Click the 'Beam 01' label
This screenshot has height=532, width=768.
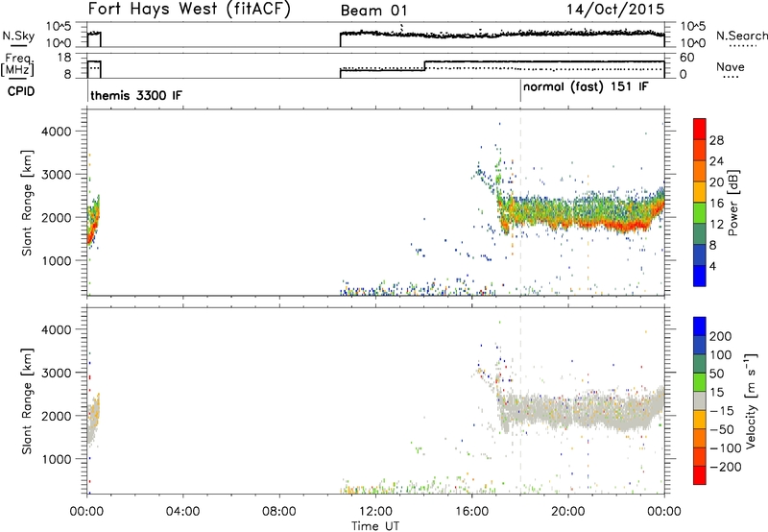373,11
